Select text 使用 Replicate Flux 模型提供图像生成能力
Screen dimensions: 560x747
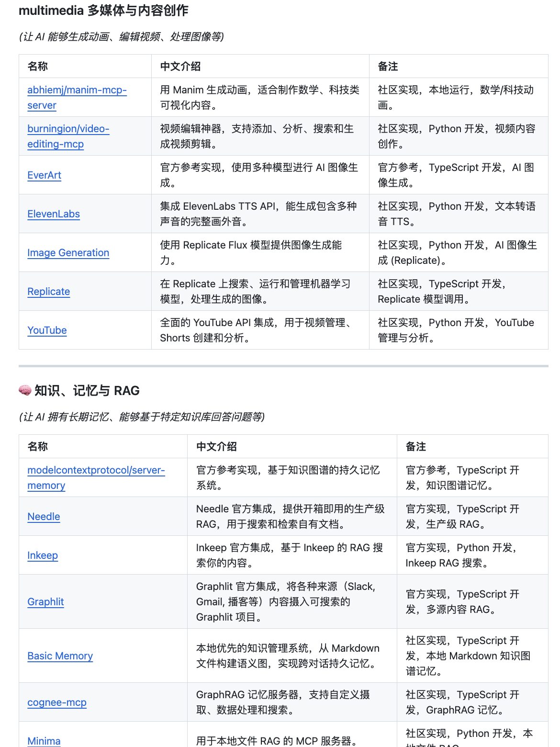pyautogui.click(x=251, y=253)
